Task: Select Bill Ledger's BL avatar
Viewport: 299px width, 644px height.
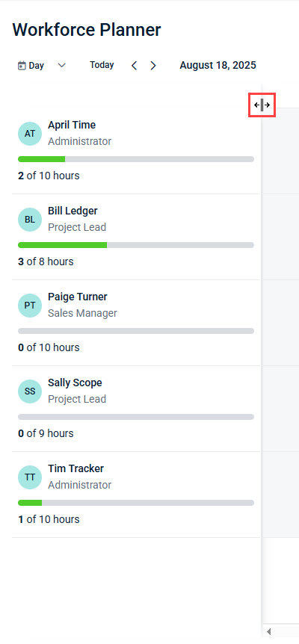Action: pos(30,220)
